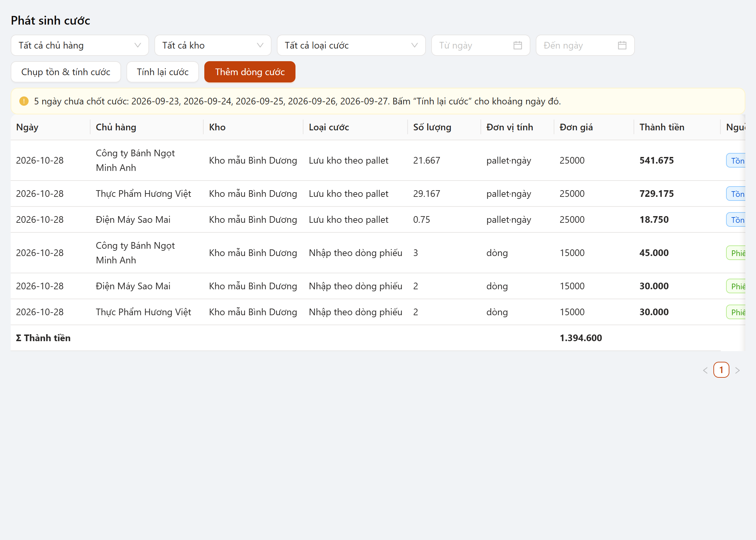Viewport: 756px width, 540px height.
Task: Click the amount '729.175'
Action: (657, 194)
